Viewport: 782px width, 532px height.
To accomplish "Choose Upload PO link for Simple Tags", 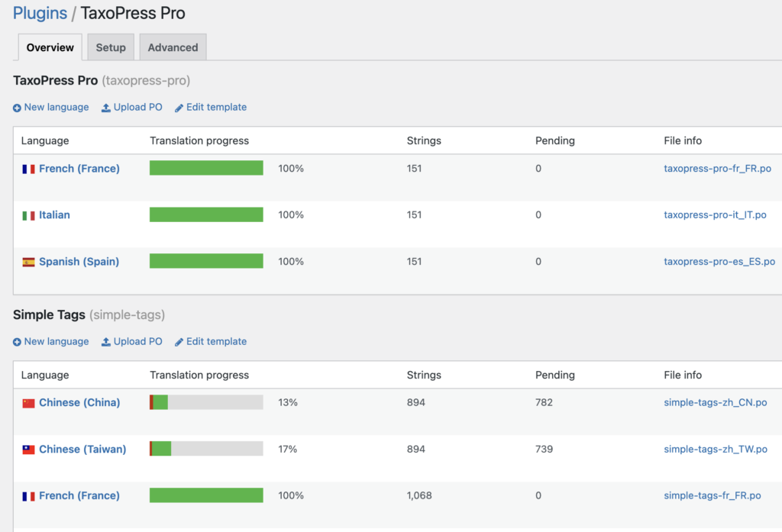I will [137, 341].
